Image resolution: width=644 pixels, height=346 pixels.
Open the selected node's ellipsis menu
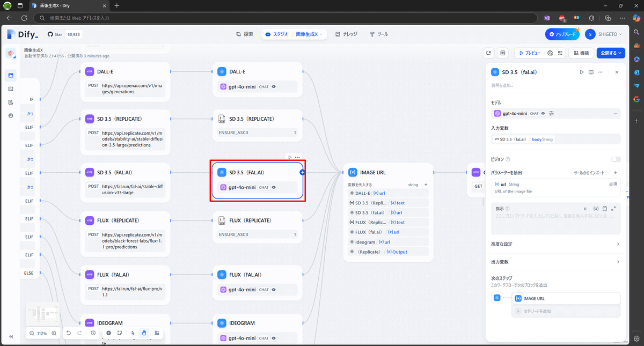(x=297, y=157)
